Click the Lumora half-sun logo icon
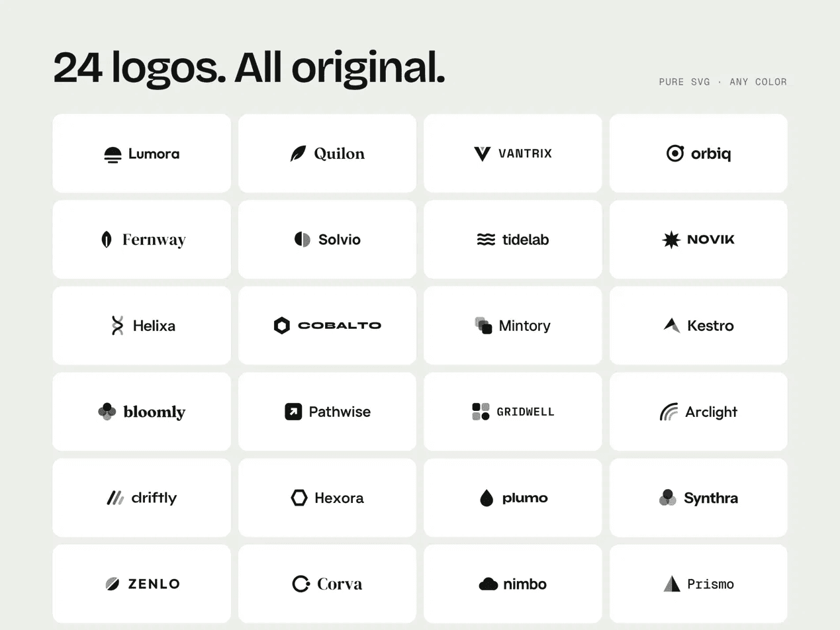Image resolution: width=840 pixels, height=630 pixels. (x=113, y=154)
